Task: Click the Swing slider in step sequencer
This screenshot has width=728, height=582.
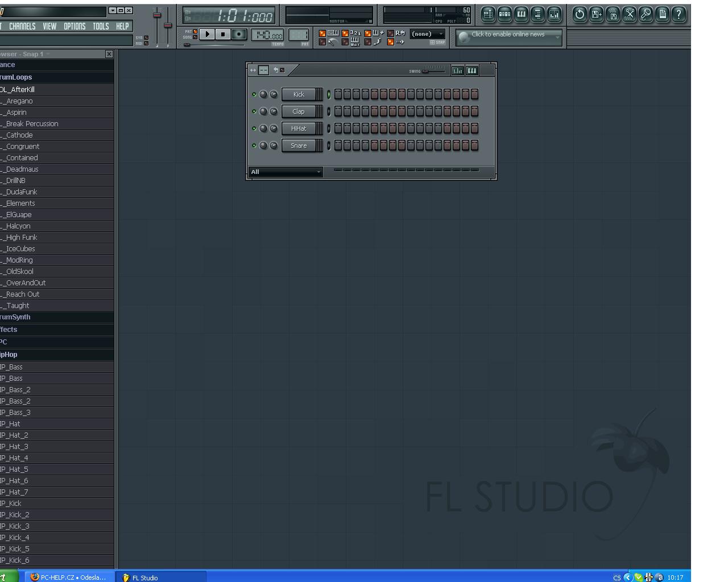Action: (x=433, y=71)
